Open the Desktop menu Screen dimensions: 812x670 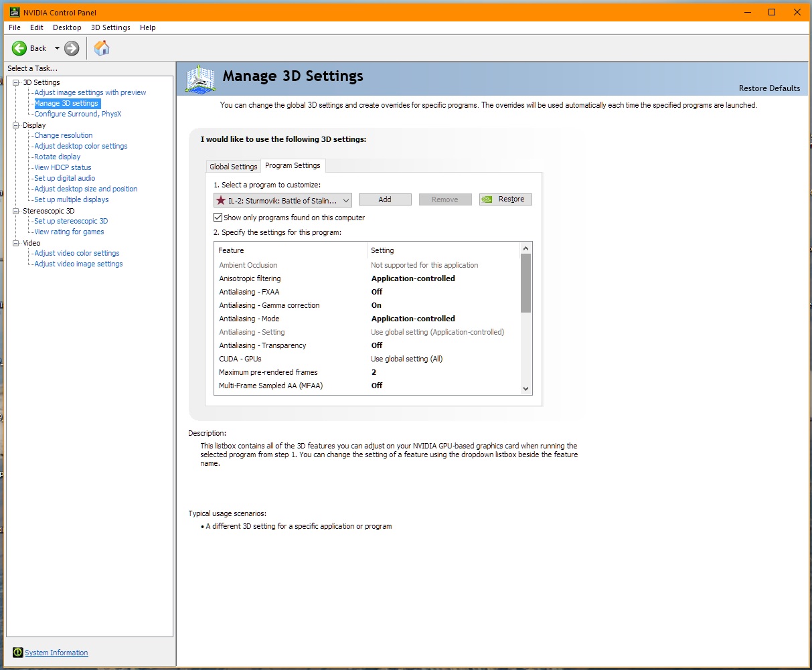(67, 27)
